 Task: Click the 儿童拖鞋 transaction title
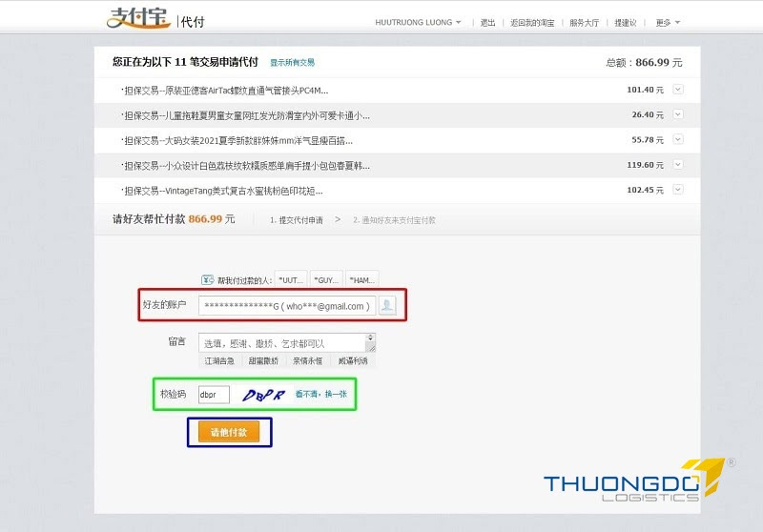pos(246,115)
